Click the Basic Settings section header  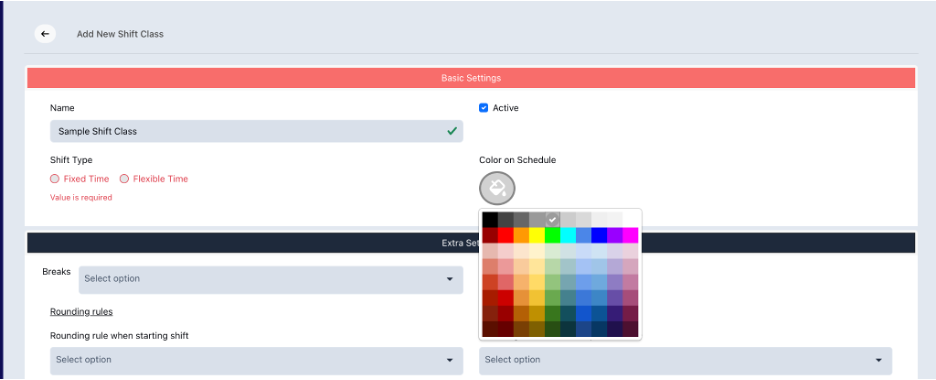(x=470, y=78)
